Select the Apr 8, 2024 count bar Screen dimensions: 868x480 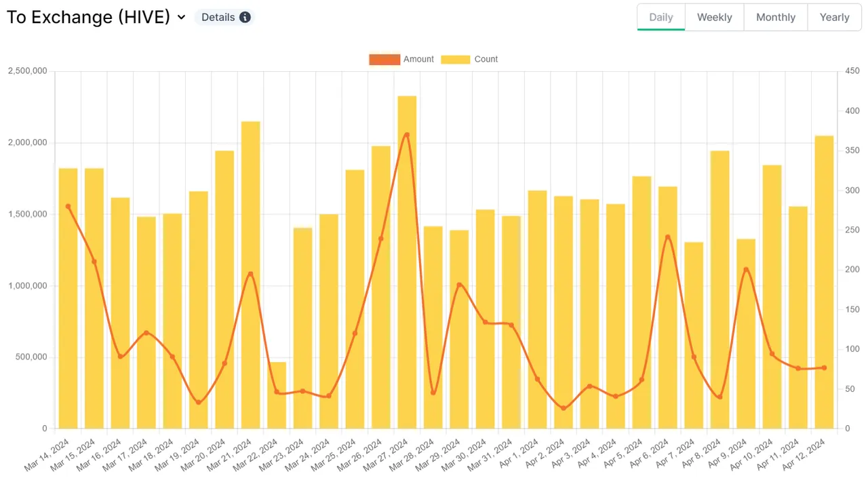tap(720, 289)
